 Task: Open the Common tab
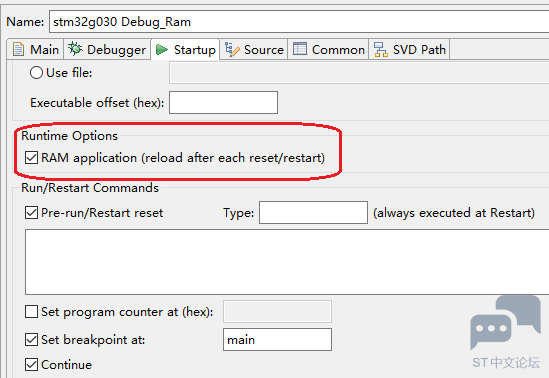pos(328,49)
